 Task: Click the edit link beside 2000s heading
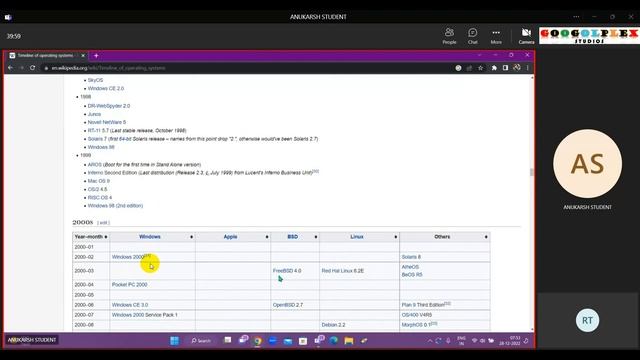[104, 223]
